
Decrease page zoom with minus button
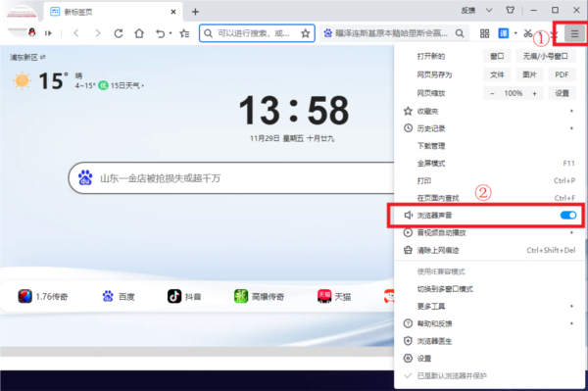pos(492,93)
